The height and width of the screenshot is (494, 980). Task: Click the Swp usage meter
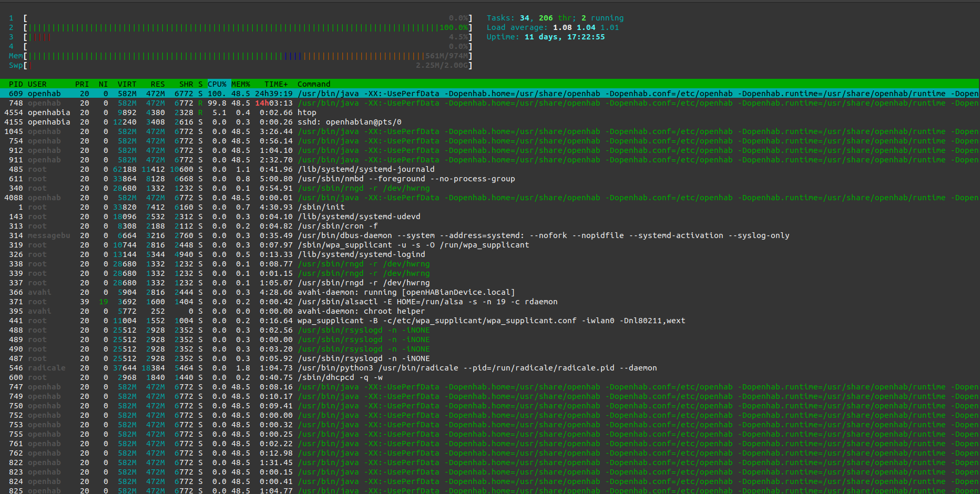(x=248, y=65)
